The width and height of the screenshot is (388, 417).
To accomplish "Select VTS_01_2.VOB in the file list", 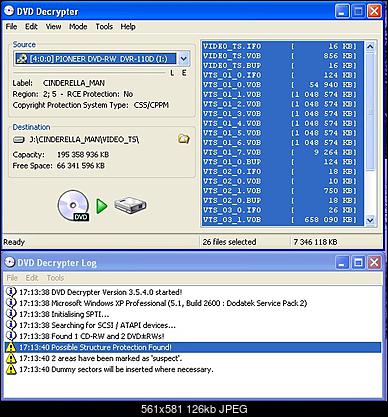I will click(x=282, y=104).
